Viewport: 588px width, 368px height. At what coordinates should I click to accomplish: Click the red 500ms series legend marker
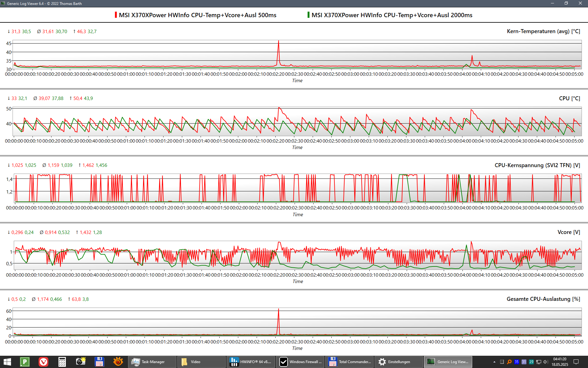tap(116, 15)
